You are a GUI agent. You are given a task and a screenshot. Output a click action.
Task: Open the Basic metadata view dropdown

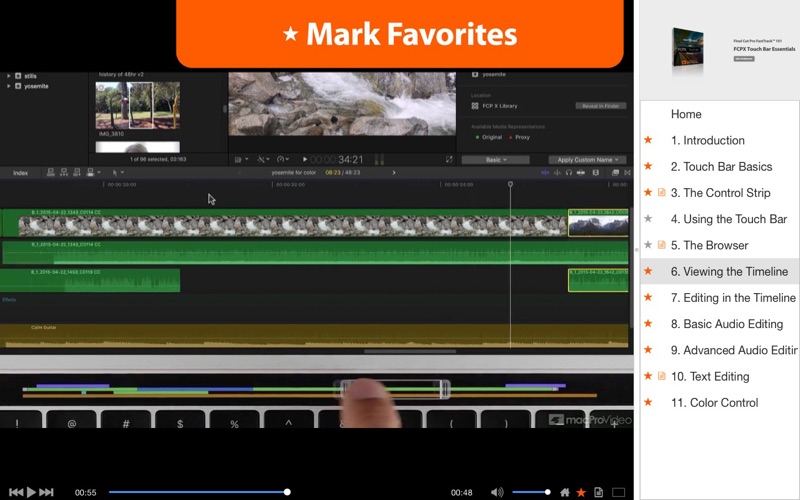coord(495,160)
